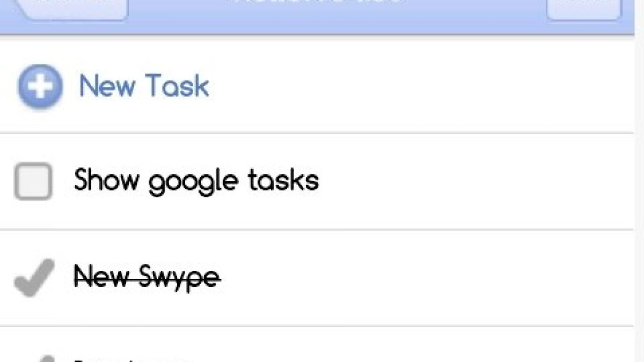
Task: Click the blue header bar left of the title
Action: 177,16
